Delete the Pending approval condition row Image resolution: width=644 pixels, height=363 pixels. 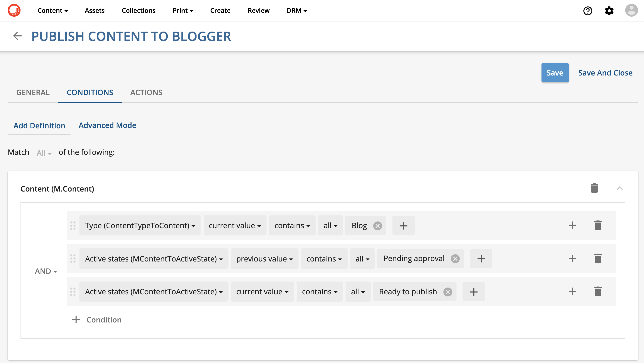598,258
